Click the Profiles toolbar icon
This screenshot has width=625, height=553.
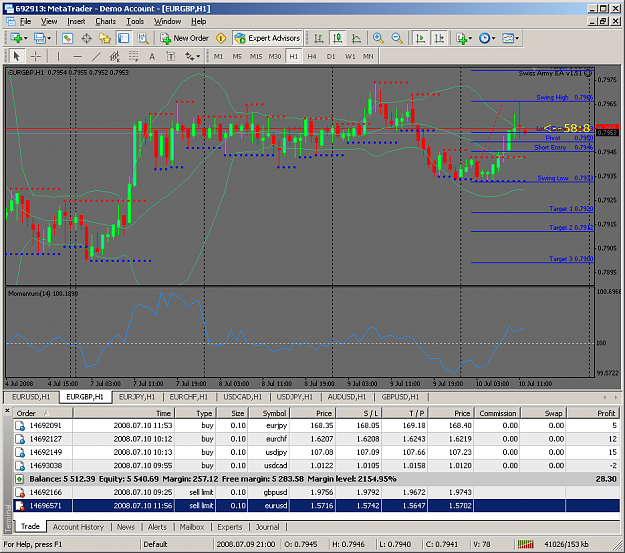click(40, 38)
